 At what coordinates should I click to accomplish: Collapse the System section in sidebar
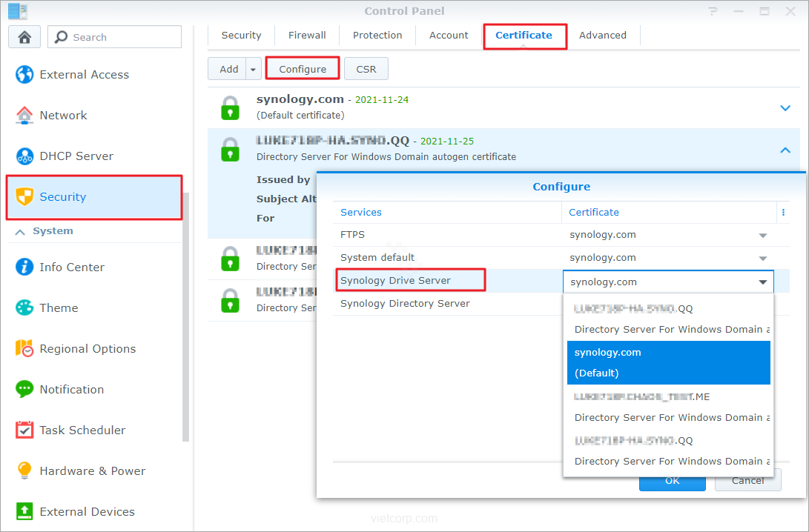(x=20, y=231)
